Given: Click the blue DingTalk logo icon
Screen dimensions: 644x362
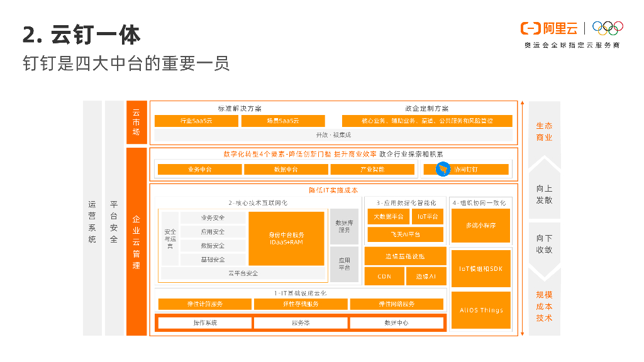Looking at the screenshot, I should (443, 169).
